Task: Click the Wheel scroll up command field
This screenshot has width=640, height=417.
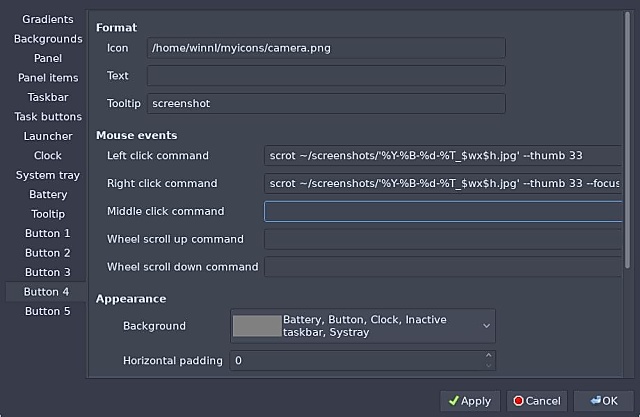Action: point(442,239)
